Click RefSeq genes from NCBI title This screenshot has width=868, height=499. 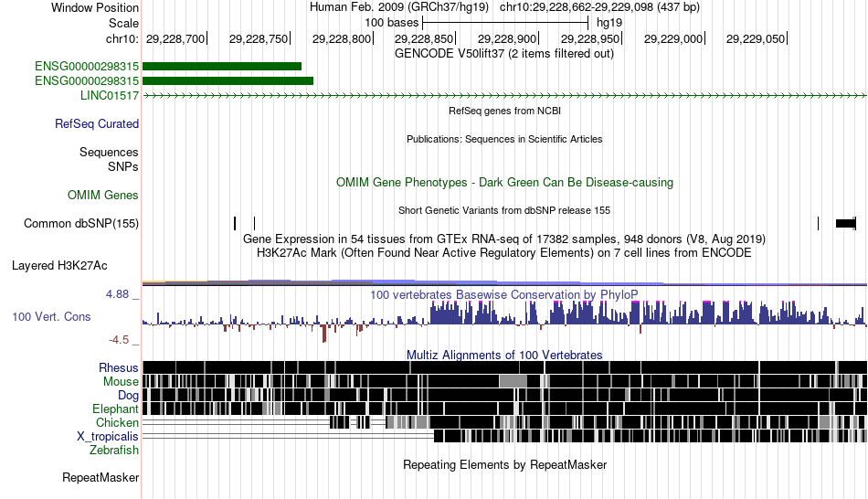click(x=505, y=111)
